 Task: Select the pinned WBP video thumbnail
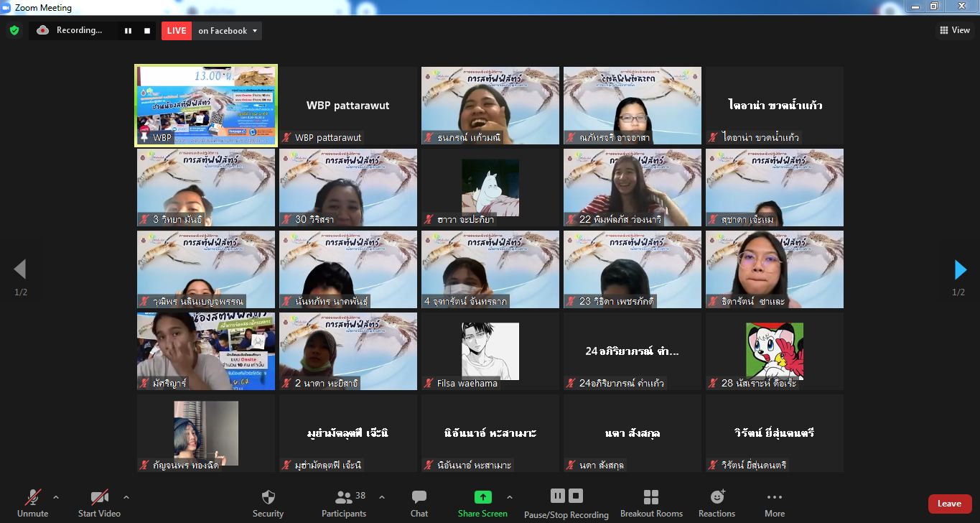(206, 106)
